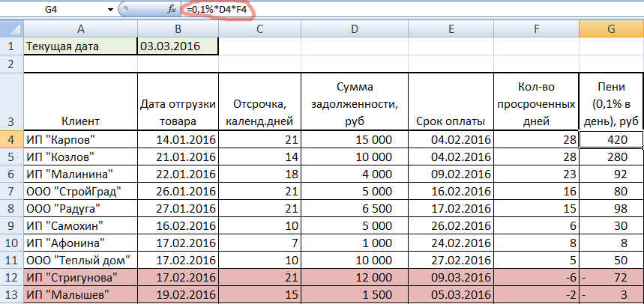
Task: Click the fx insert function icon
Action: [x=172, y=10]
